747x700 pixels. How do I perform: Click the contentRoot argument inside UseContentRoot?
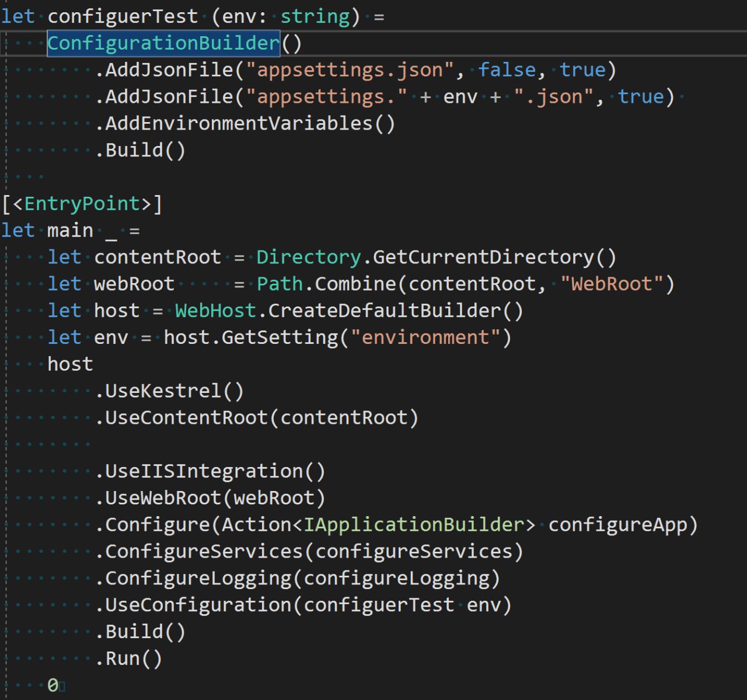(x=344, y=418)
